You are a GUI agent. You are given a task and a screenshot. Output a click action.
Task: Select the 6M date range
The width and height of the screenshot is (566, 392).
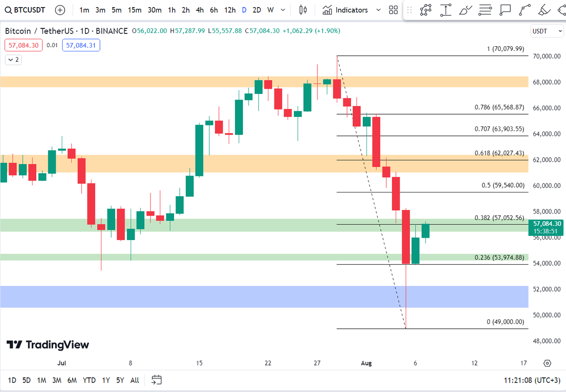pyautogui.click(x=72, y=380)
